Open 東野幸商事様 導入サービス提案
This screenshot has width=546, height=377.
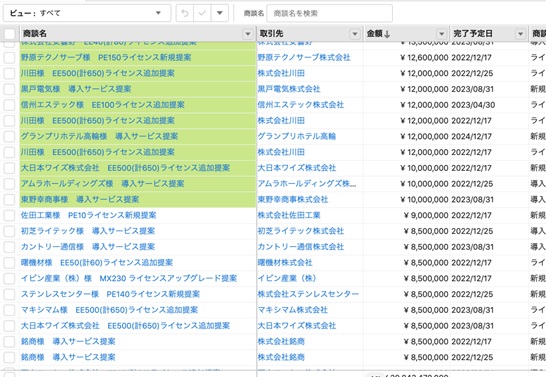[x=80, y=199]
